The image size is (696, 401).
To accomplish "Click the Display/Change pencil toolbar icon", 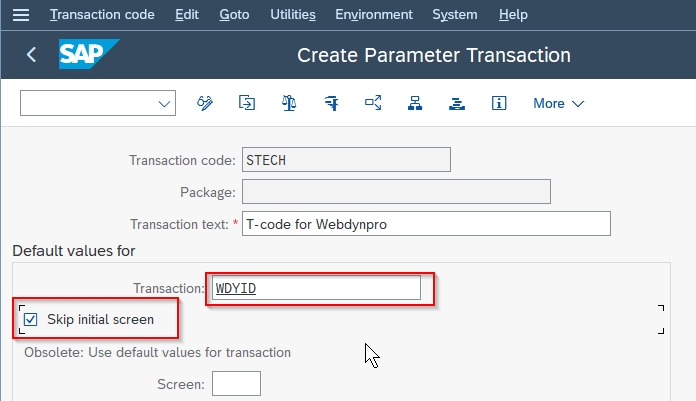I will point(206,103).
